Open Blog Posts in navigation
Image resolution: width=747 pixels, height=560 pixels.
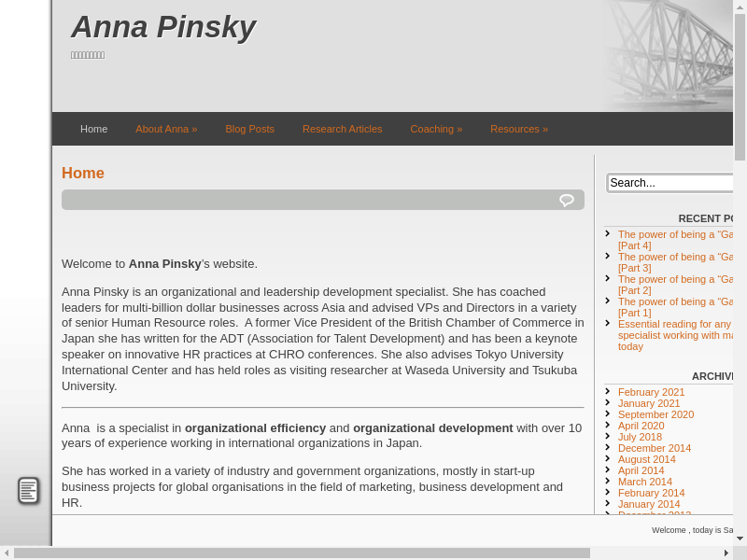249,129
